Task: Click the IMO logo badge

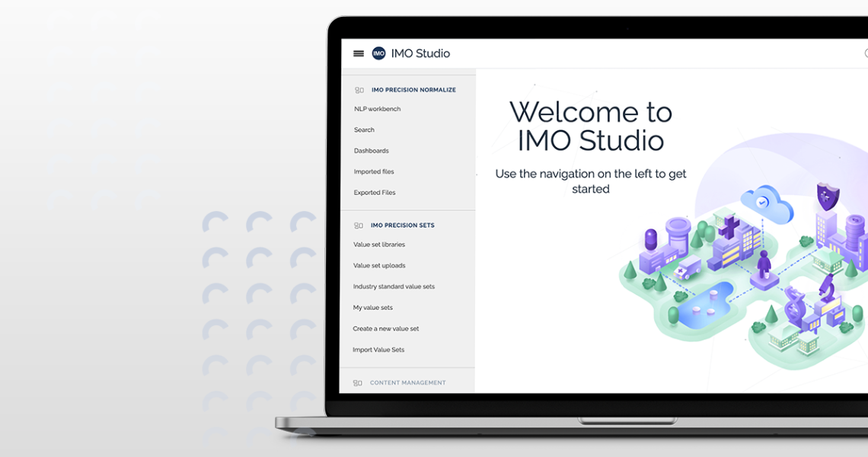Action: click(378, 53)
